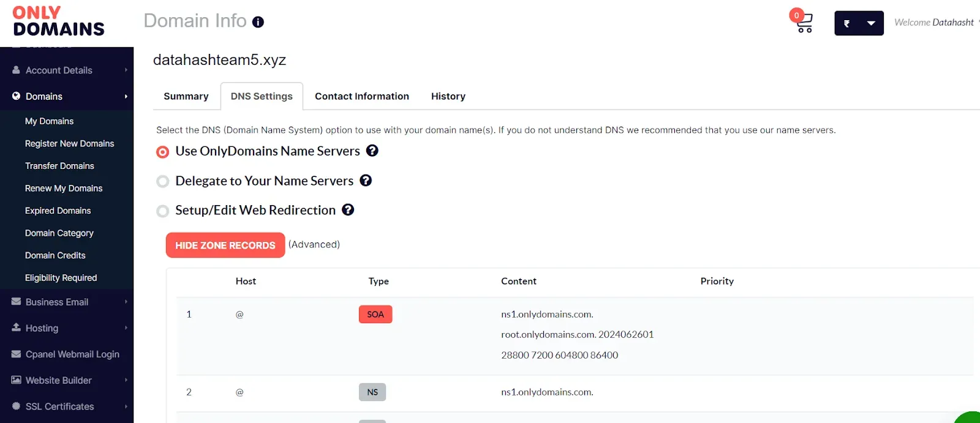Open the Welcome Datahasht user menu
Image resolution: width=980 pixels, height=423 pixels.
pos(935,23)
